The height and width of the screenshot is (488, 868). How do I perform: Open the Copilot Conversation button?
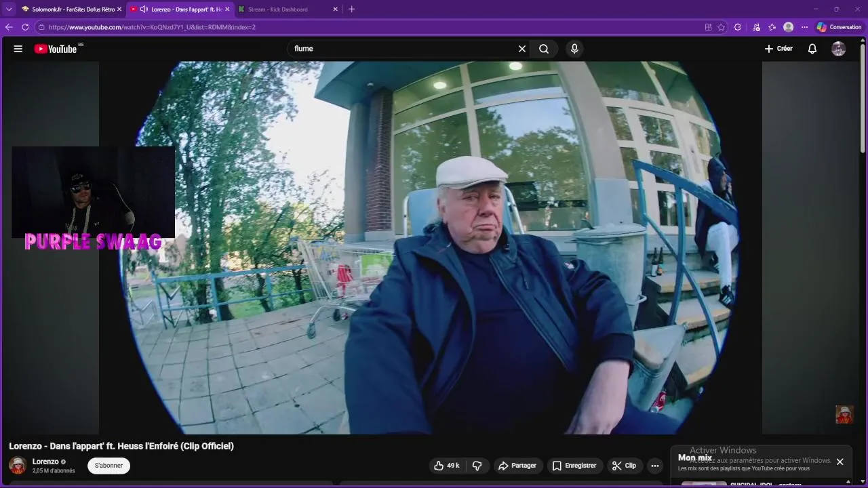(x=839, y=27)
